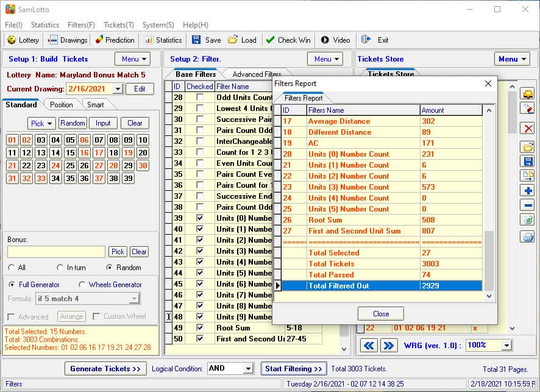Switch to the Smart tab
The height and width of the screenshot is (392, 540).
tap(96, 105)
